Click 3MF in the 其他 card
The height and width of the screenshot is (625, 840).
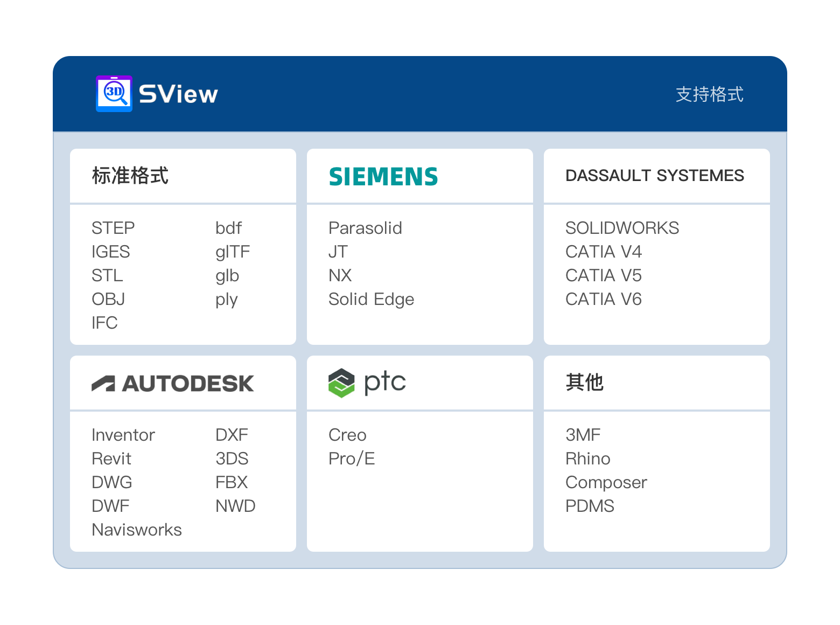coord(583,435)
